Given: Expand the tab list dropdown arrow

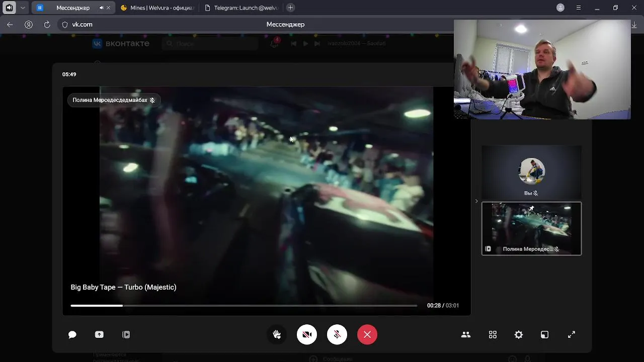Looking at the screenshot, I should [22, 8].
